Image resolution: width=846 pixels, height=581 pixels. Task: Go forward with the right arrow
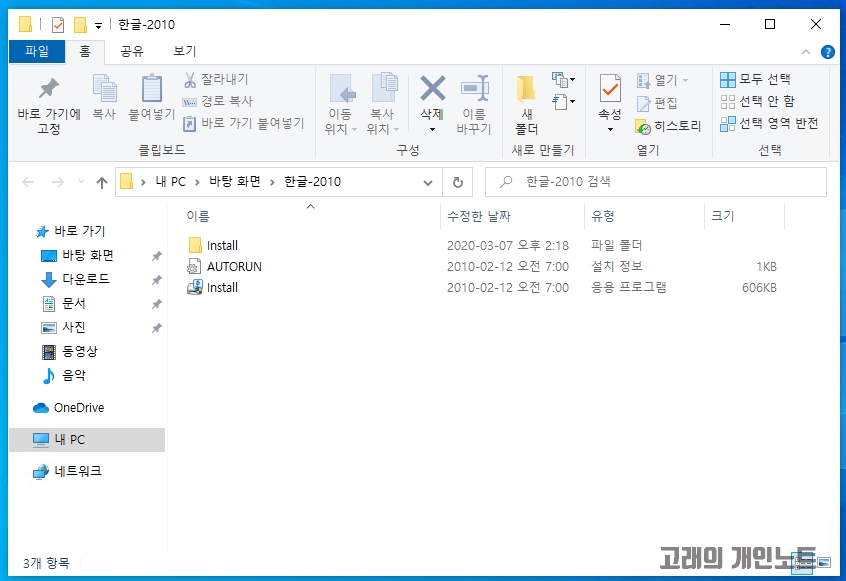click(x=58, y=182)
